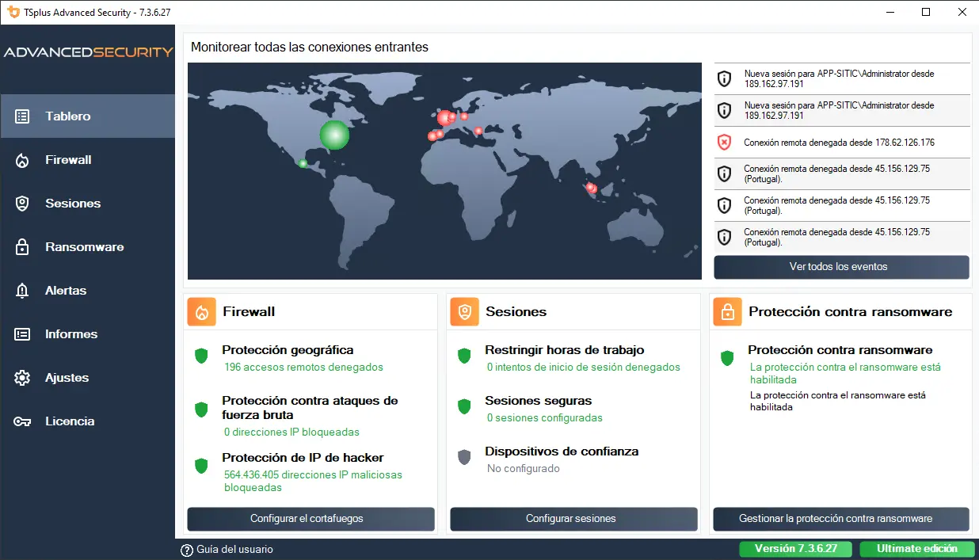Click '564.436.405 direcciones IP maliciosas bloqueadas'
This screenshot has width=979, height=560.
313,482
